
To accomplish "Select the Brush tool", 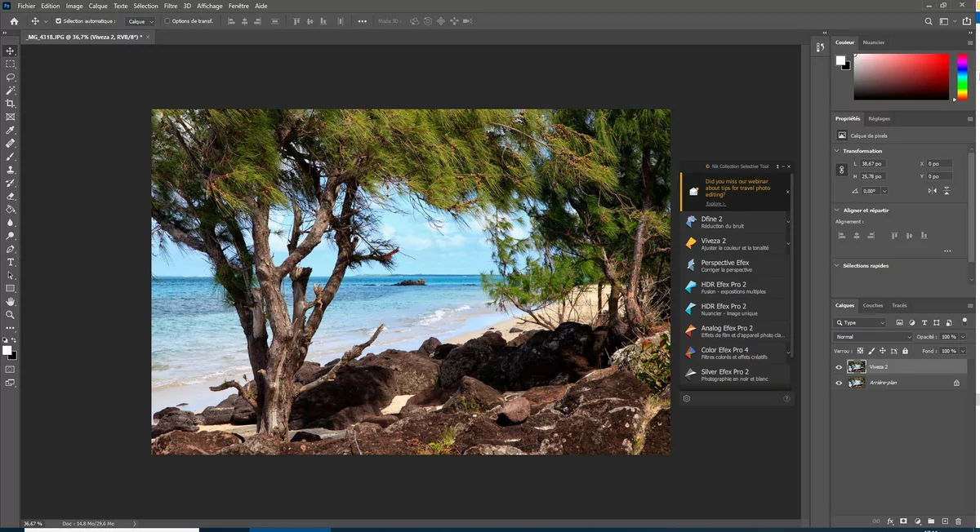I will [11, 156].
